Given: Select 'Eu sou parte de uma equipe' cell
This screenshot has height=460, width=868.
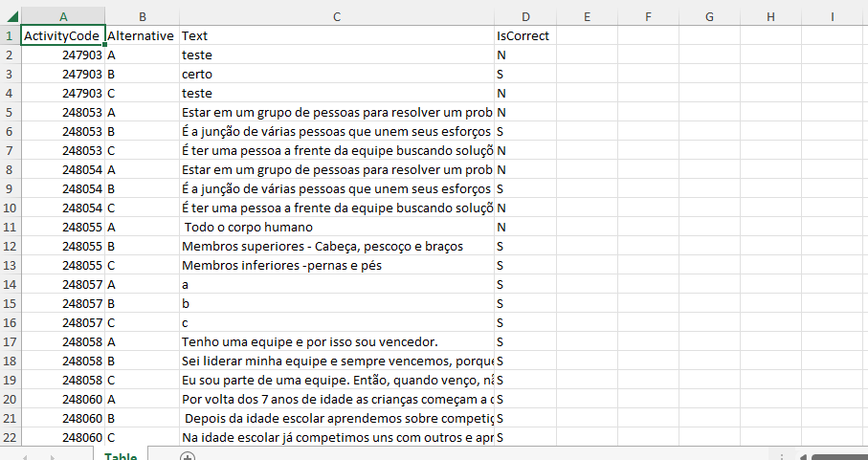Looking at the screenshot, I should [337, 380].
